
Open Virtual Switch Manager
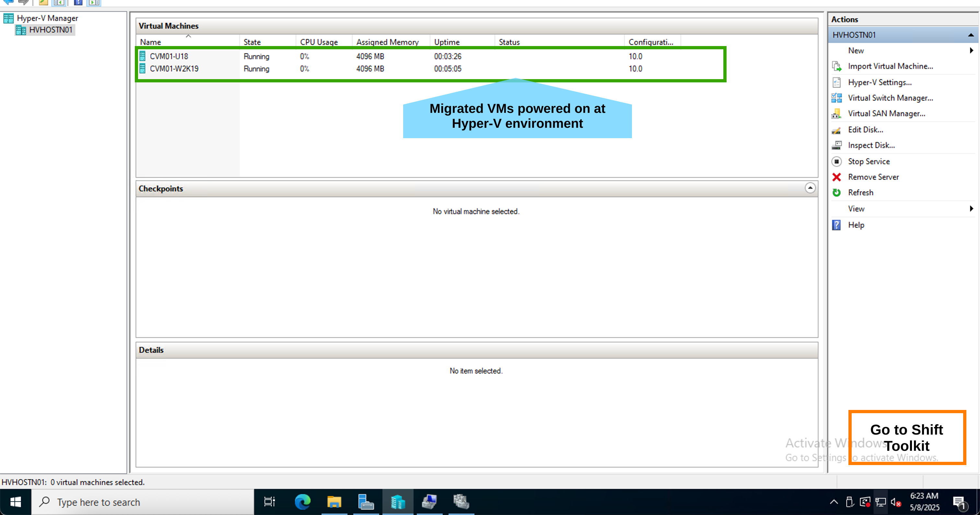(x=891, y=98)
